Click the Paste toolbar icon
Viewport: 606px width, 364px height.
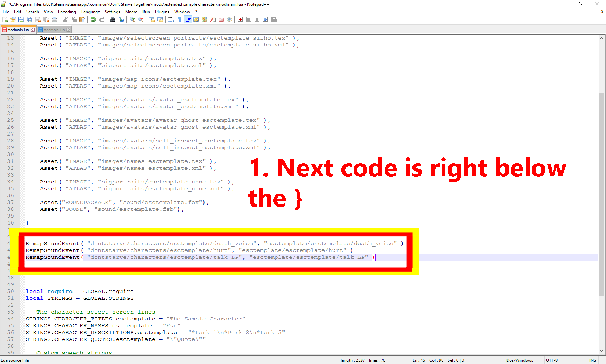pos(82,19)
